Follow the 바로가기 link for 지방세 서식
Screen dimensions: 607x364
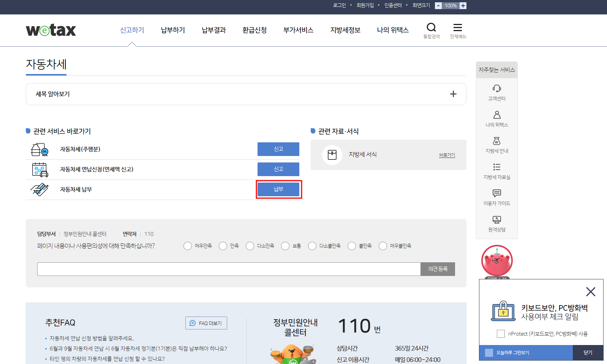[447, 155]
